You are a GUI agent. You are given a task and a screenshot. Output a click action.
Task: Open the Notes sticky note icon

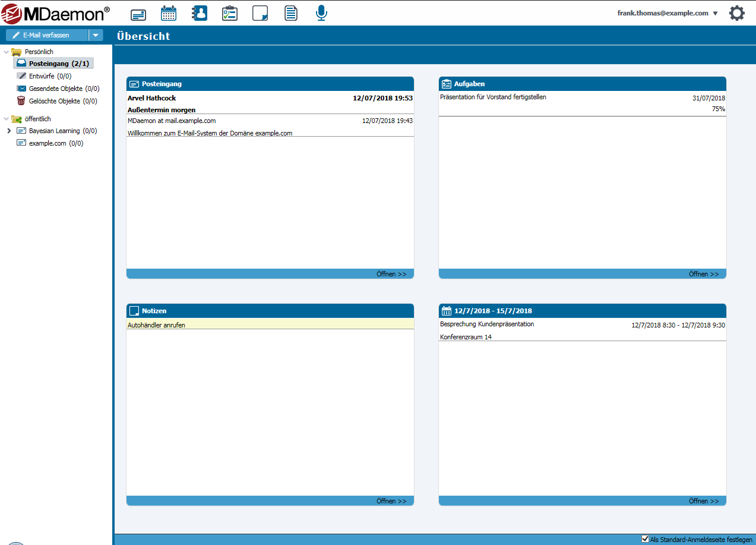click(260, 13)
